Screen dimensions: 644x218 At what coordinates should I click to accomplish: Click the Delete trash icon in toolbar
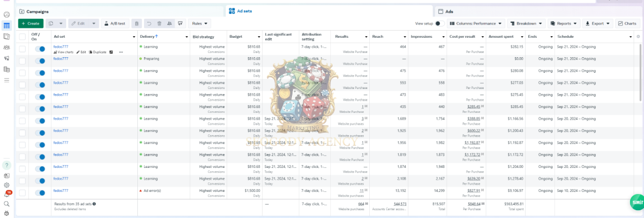pos(160,24)
